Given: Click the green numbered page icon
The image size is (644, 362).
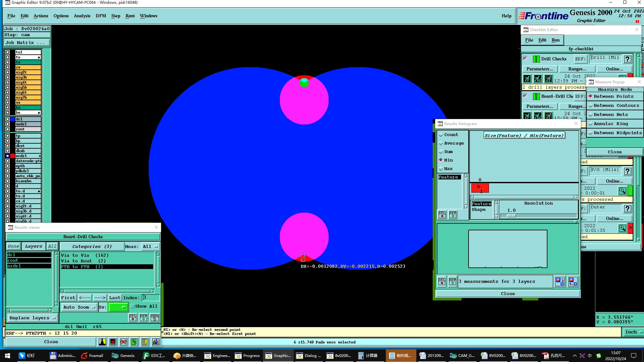Looking at the screenshot, I should tap(134, 342).
